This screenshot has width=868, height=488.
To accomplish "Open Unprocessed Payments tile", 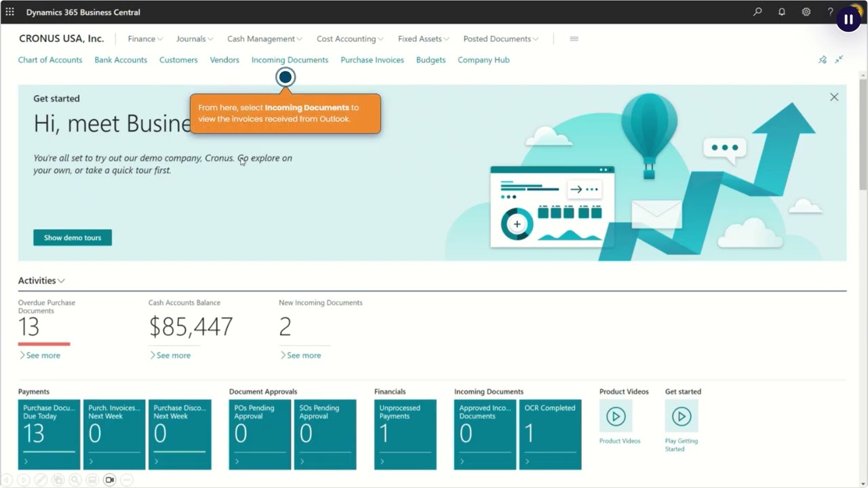I will pos(406,434).
